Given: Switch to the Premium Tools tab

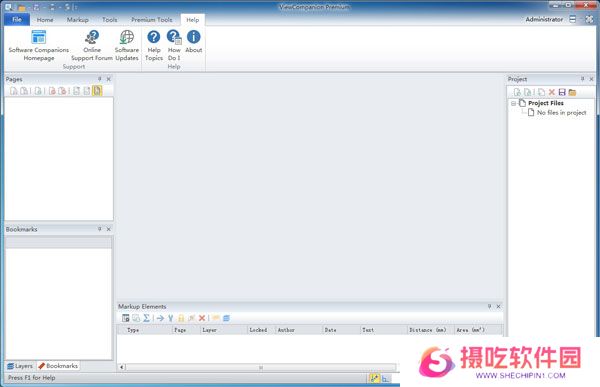Looking at the screenshot, I should (152, 20).
